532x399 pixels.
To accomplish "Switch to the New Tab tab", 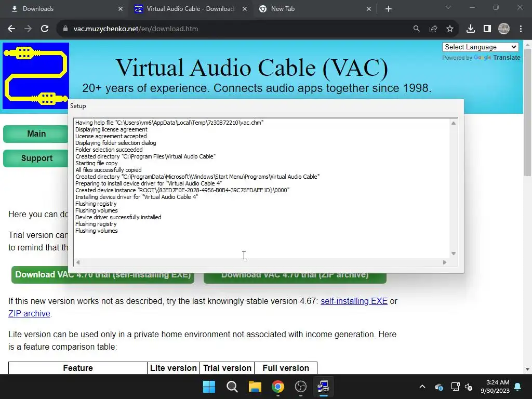I will [x=315, y=9].
